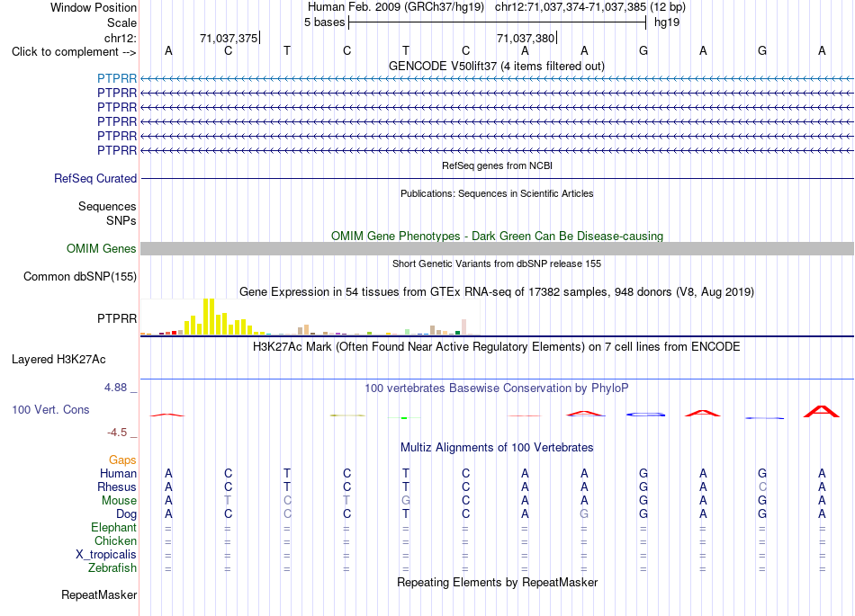Open 'RefSeq genes from NCBI' track title

(497, 165)
